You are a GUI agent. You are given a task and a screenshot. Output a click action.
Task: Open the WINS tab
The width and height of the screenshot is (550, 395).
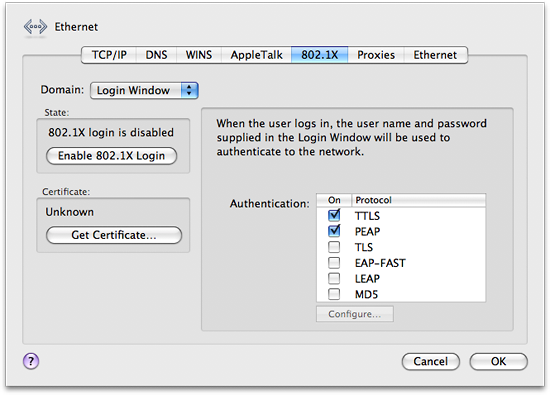pyautogui.click(x=199, y=55)
